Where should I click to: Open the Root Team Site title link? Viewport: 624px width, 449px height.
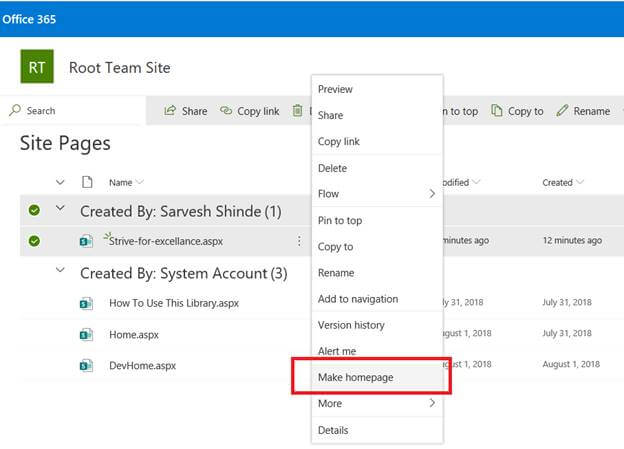point(120,68)
